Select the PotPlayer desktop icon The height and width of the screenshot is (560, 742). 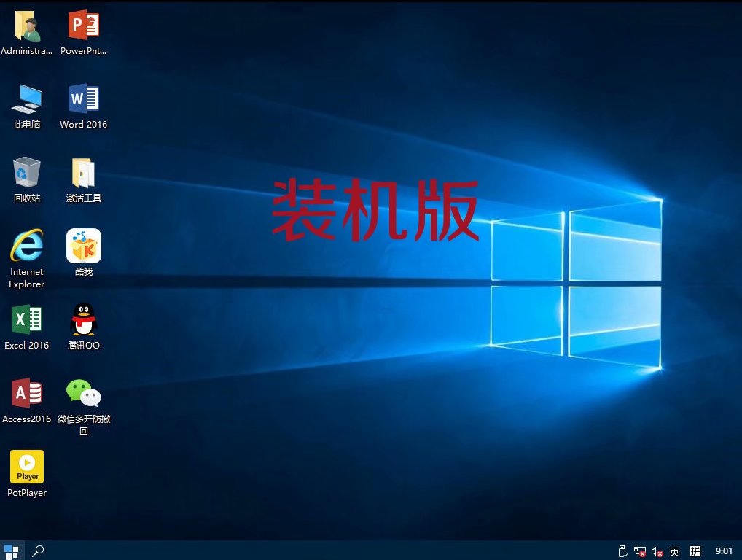click(27, 467)
